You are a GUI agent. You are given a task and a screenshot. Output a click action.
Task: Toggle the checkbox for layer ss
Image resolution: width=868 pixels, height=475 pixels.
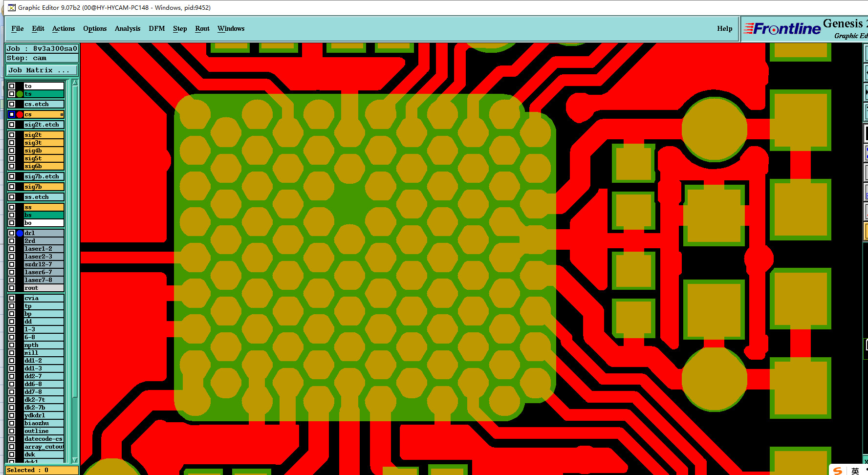12,207
